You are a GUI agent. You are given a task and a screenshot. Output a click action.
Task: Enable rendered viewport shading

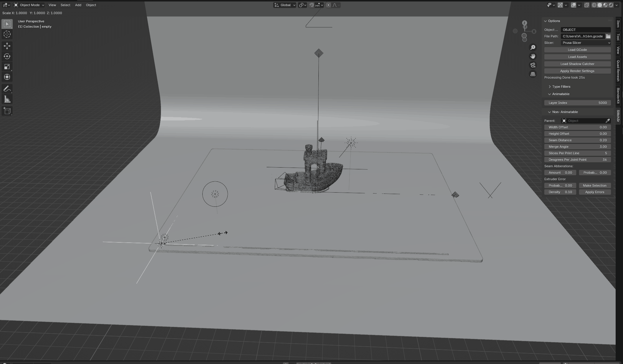[x=611, y=5]
